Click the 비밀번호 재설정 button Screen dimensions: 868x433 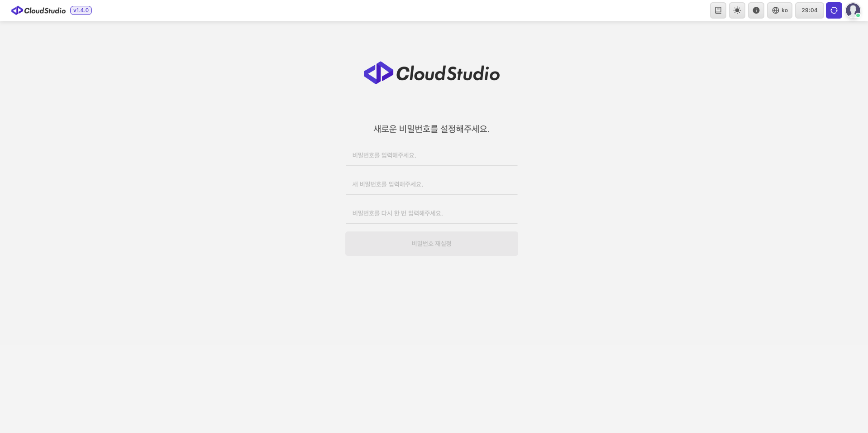[x=432, y=244]
